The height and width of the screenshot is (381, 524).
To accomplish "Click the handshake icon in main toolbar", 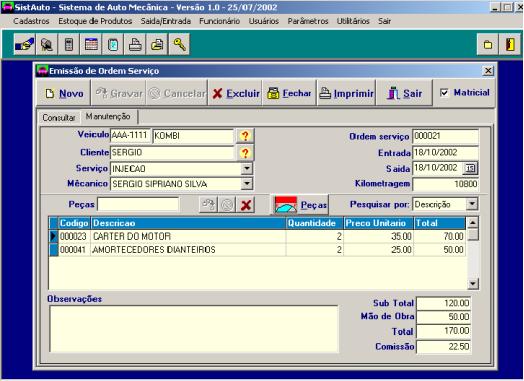I will click(x=24, y=44).
